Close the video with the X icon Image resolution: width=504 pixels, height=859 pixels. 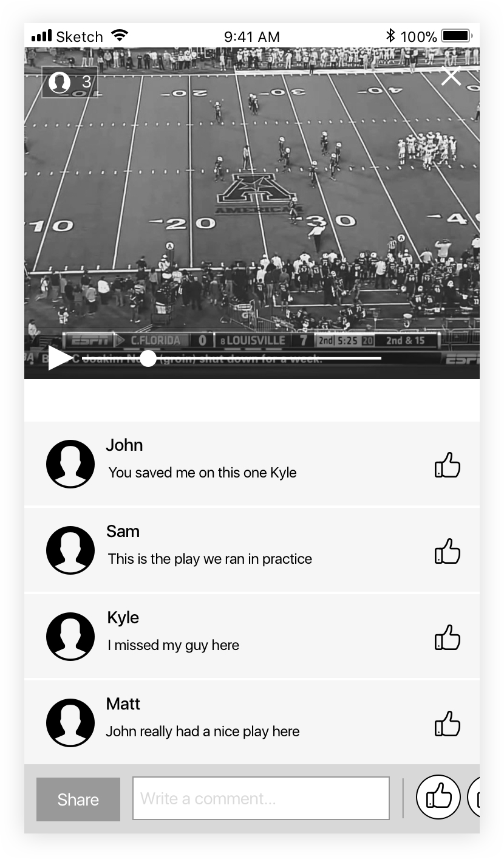pyautogui.click(x=451, y=77)
